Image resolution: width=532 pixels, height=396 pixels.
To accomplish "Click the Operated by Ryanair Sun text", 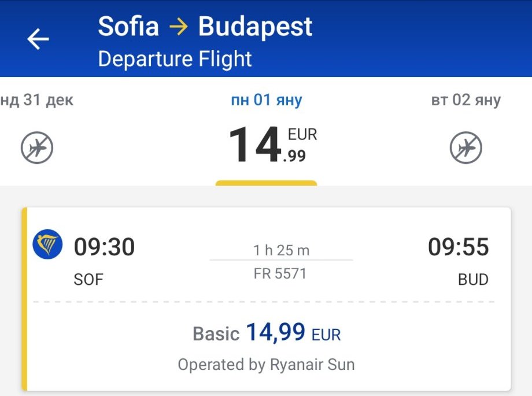I will tap(266, 365).
